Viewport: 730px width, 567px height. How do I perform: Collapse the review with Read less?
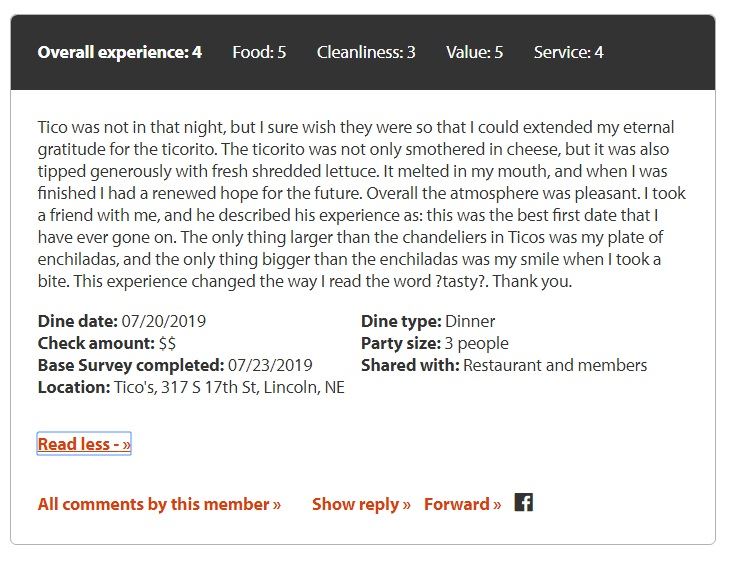[x=84, y=444]
